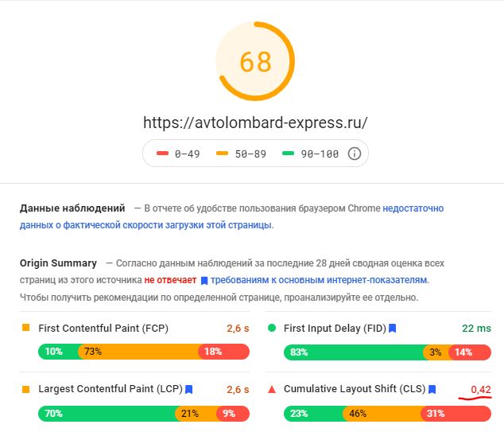Click the avtolombard-express.ru URL text
The image size is (504, 432).
[x=255, y=123]
